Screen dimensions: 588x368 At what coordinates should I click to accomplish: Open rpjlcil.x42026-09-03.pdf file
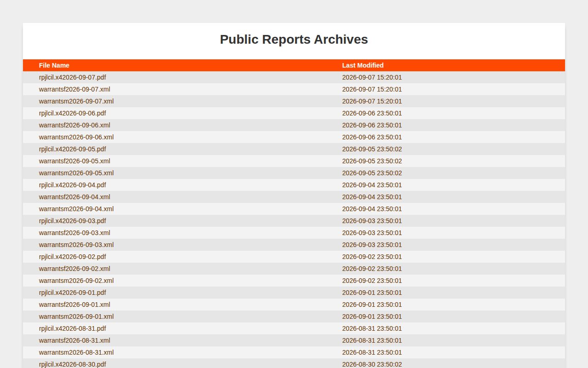coord(73,221)
